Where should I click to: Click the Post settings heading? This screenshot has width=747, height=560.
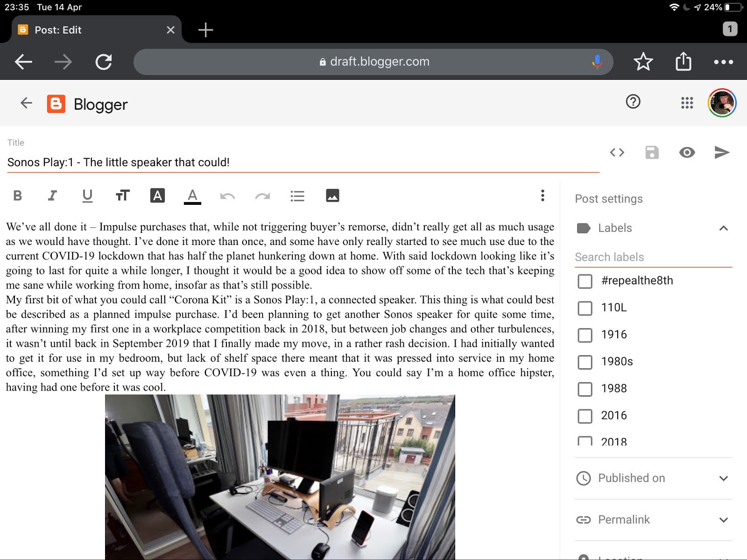click(609, 199)
